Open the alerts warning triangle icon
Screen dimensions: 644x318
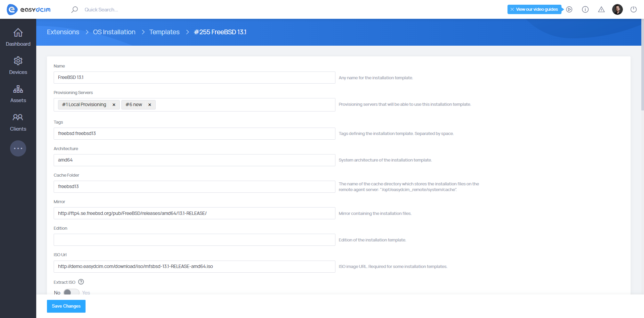coord(601,9)
